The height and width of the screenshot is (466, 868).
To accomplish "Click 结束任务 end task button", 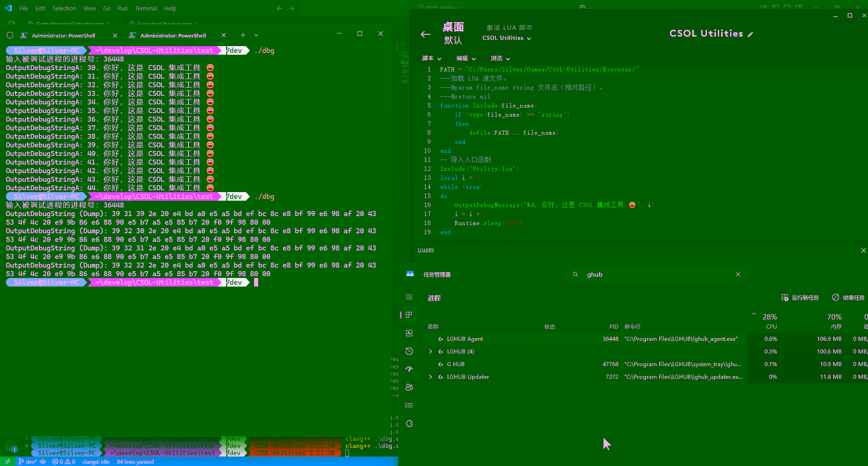I will click(849, 297).
